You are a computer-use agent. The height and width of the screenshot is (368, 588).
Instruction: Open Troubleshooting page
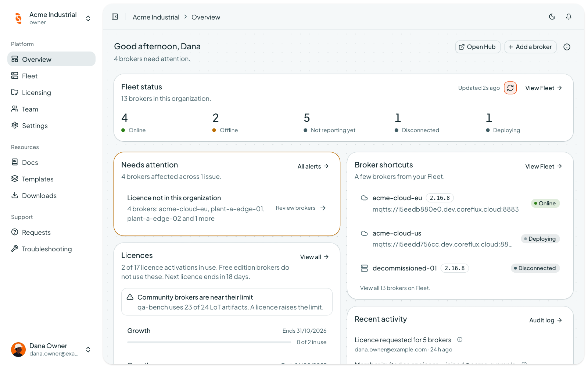coord(51,249)
